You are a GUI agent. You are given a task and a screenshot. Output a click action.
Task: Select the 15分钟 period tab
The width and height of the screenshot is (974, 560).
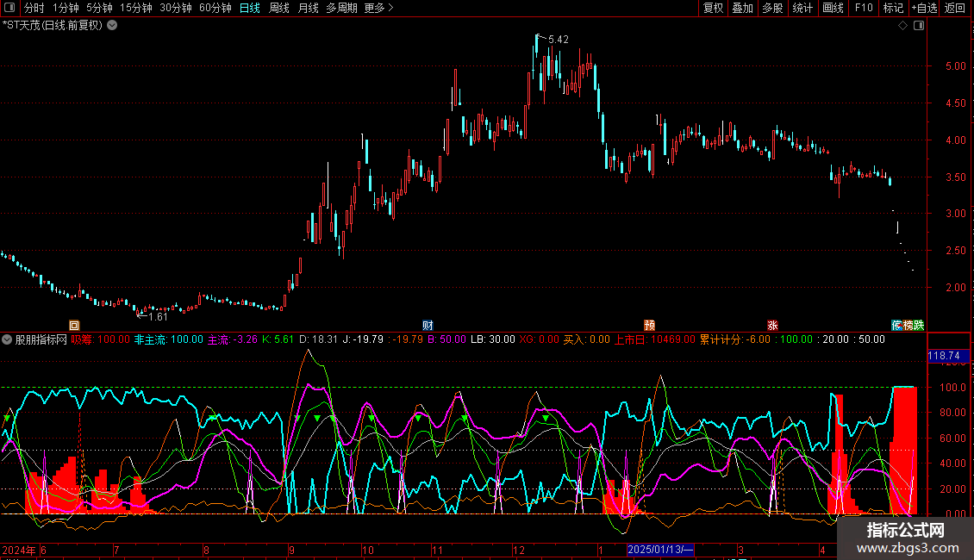tap(136, 8)
